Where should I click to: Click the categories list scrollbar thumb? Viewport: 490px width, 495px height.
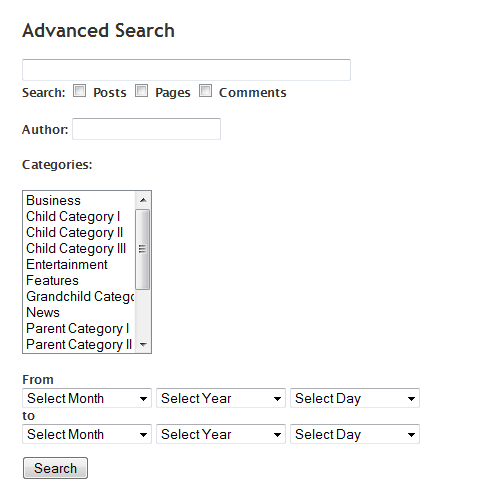coord(143,249)
